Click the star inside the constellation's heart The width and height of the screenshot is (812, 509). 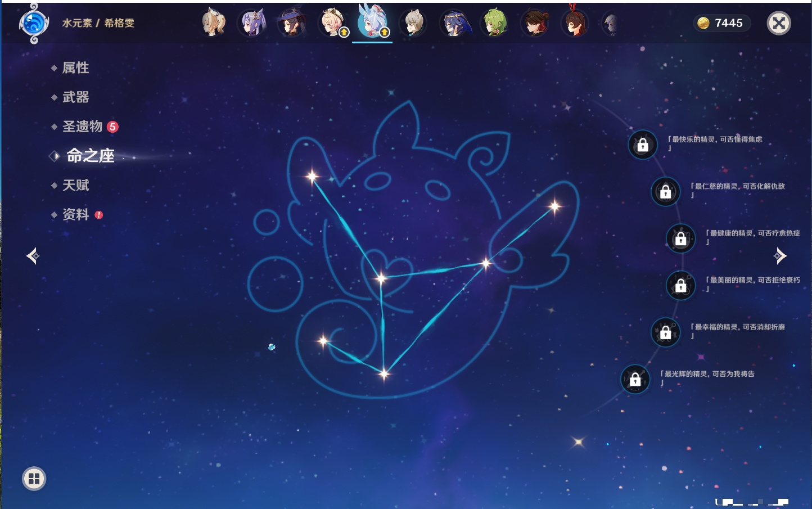[381, 278]
